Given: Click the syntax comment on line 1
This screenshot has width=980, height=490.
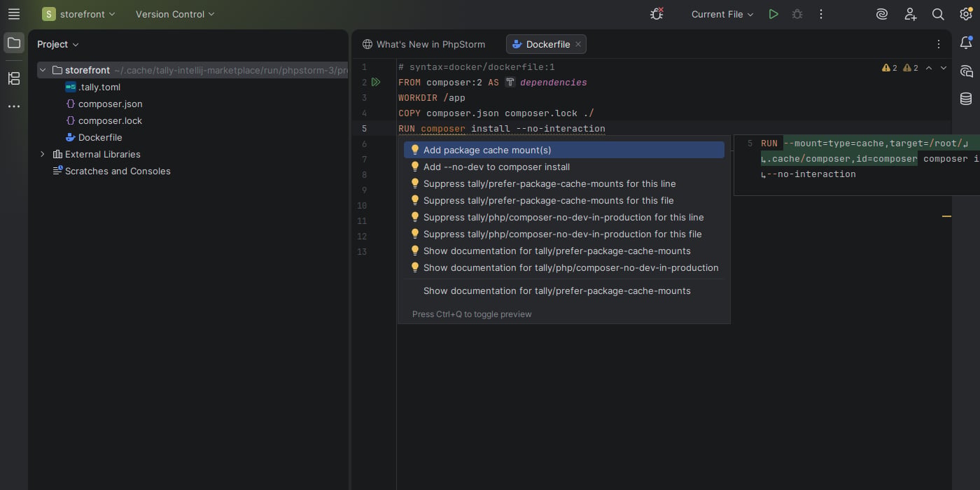Looking at the screenshot, I should point(477,67).
